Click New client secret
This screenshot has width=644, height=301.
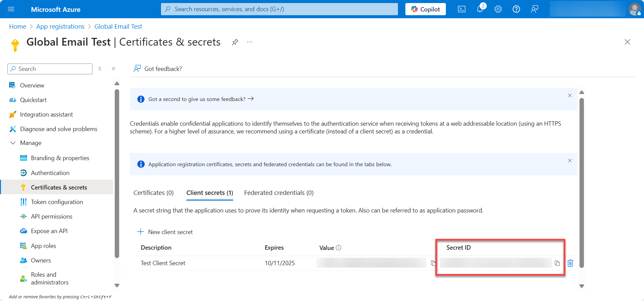coord(165,232)
